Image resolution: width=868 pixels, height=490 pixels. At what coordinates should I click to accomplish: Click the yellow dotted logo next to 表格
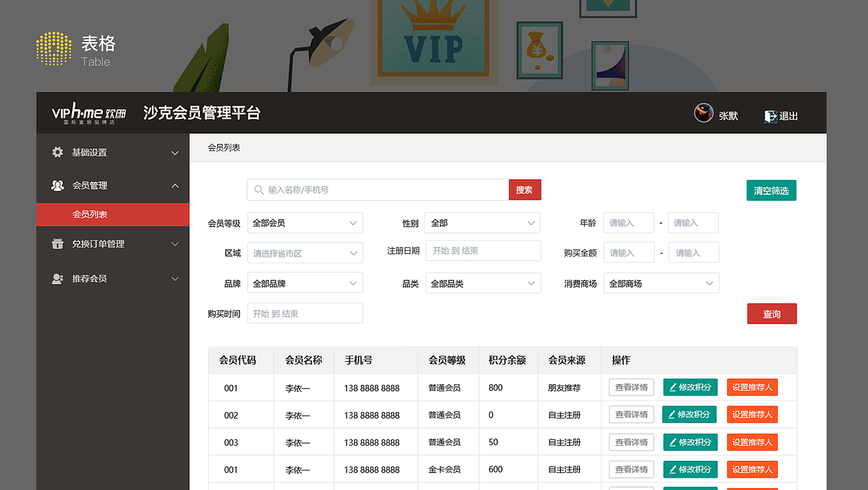click(54, 49)
